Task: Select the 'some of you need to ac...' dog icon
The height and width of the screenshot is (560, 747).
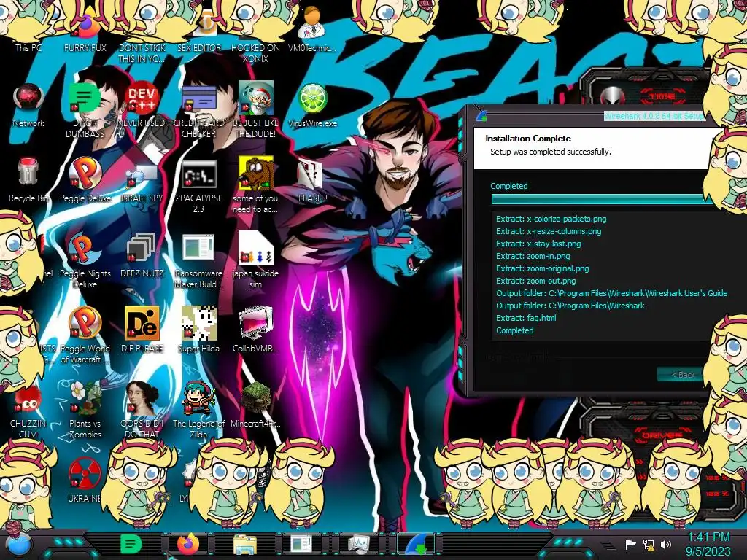Action: tap(255, 186)
